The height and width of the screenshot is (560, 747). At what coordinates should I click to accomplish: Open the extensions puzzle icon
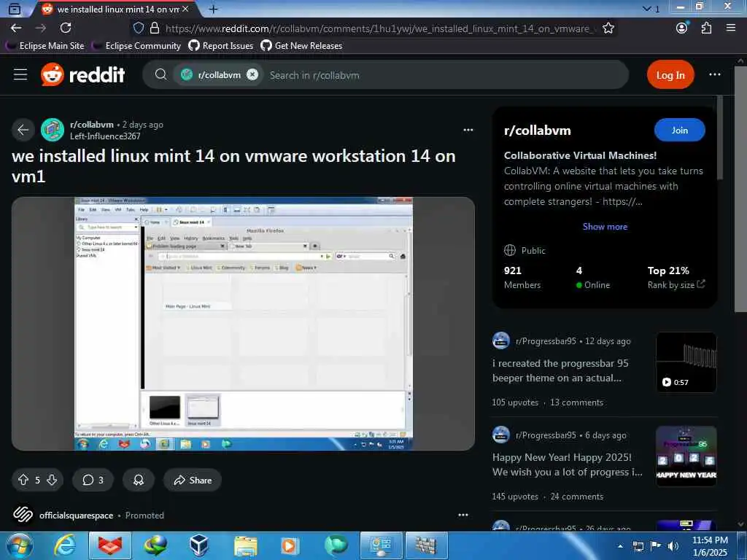point(706,28)
